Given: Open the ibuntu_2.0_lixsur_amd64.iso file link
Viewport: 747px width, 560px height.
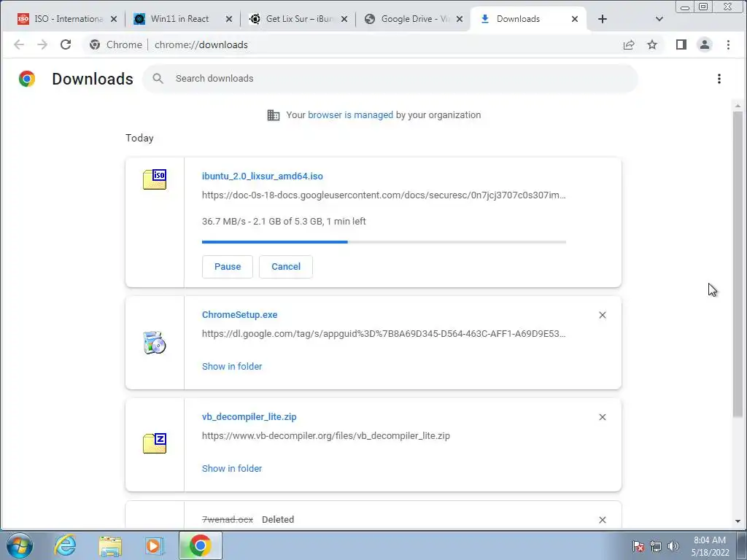Looking at the screenshot, I should coord(263,176).
